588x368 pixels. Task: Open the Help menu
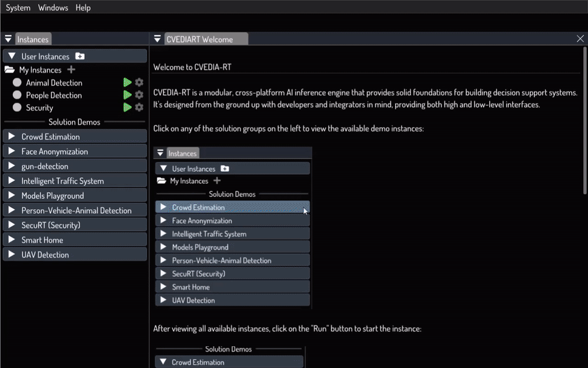point(83,8)
